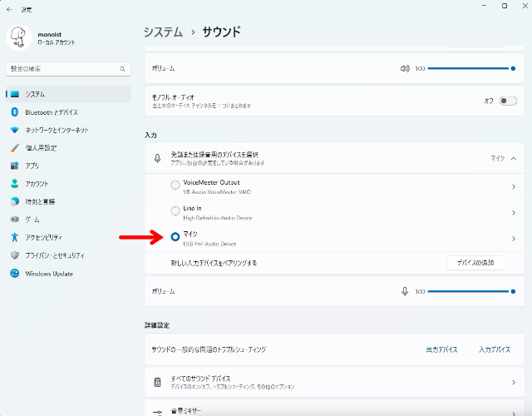Click the microphone icon beside device selection
Screen dimensions: 532x416
[x=157, y=158]
